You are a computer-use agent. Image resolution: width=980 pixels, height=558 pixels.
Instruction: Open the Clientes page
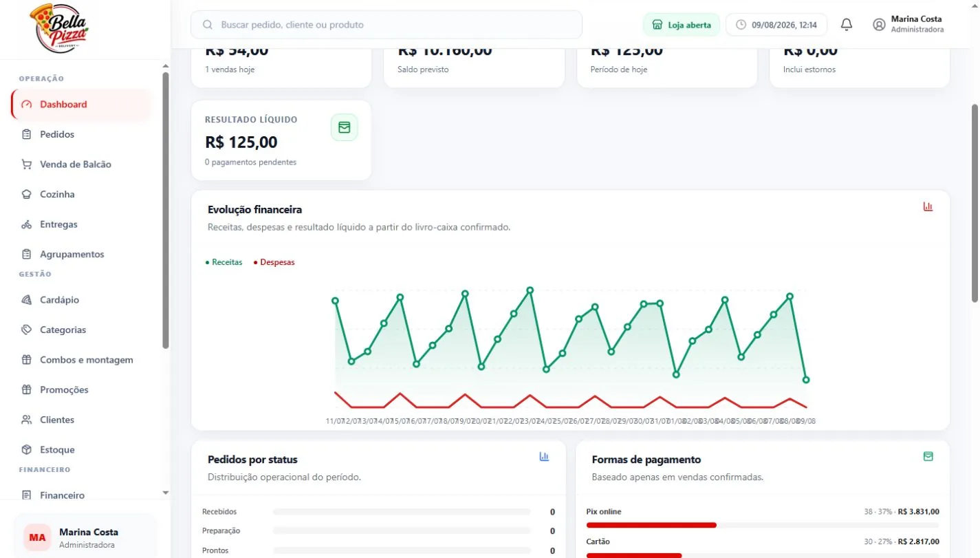pyautogui.click(x=81, y=420)
